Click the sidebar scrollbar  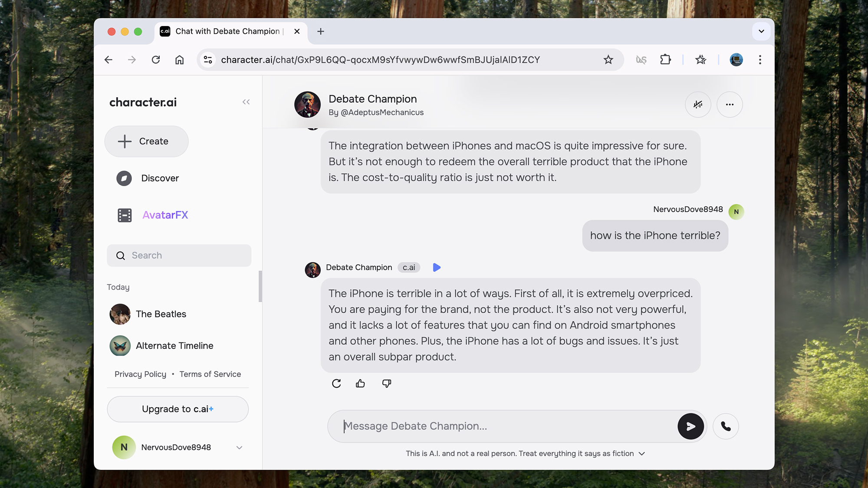[x=260, y=286]
